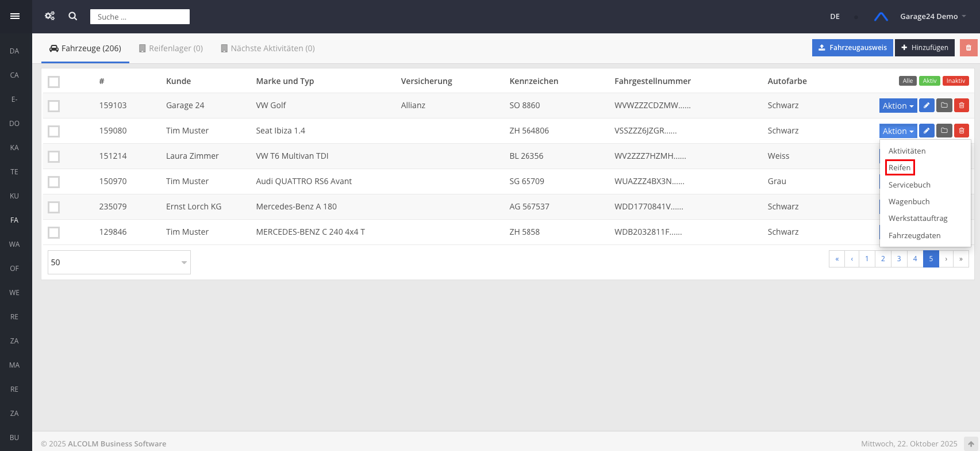Filter by the green Aktiv badge
Image resolution: width=980 pixels, height=451 pixels.
(x=929, y=81)
